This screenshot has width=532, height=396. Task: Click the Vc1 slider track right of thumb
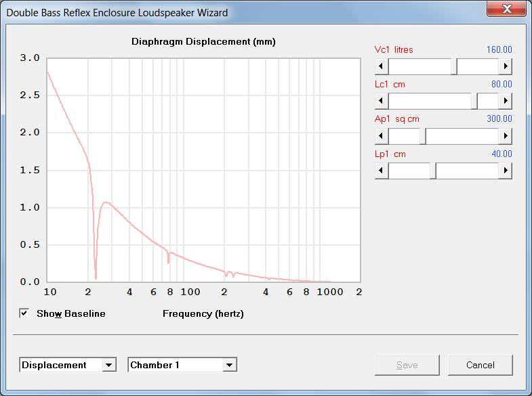tap(478, 66)
